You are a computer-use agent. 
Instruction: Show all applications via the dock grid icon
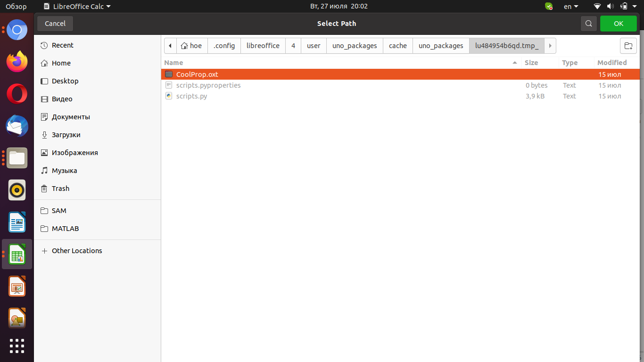click(x=17, y=346)
